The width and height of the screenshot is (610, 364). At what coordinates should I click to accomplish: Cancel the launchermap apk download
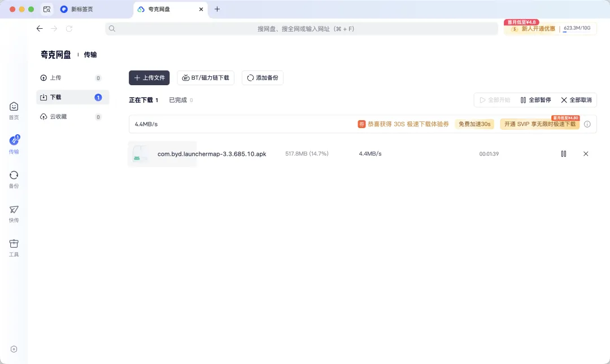[586, 154]
